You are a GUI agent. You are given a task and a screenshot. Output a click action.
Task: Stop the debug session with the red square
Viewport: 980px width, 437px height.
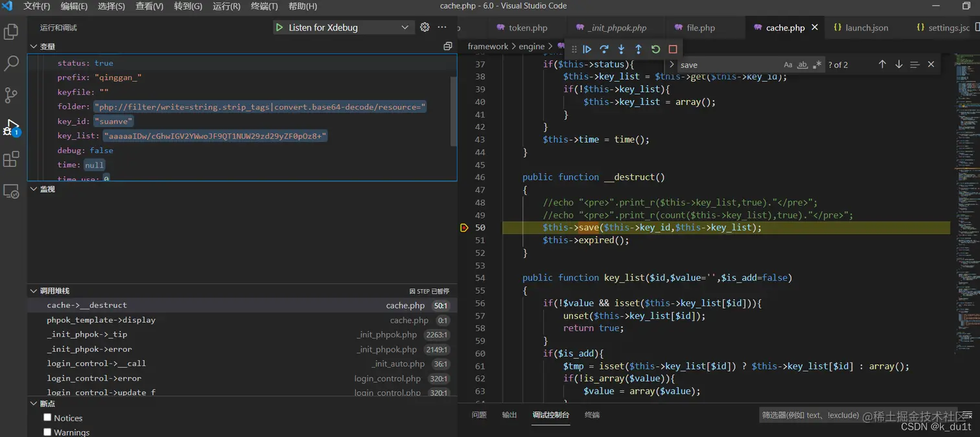(x=673, y=49)
